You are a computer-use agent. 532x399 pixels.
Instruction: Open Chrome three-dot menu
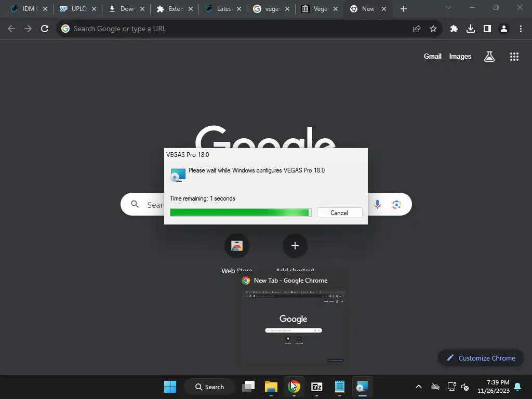pos(521,29)
